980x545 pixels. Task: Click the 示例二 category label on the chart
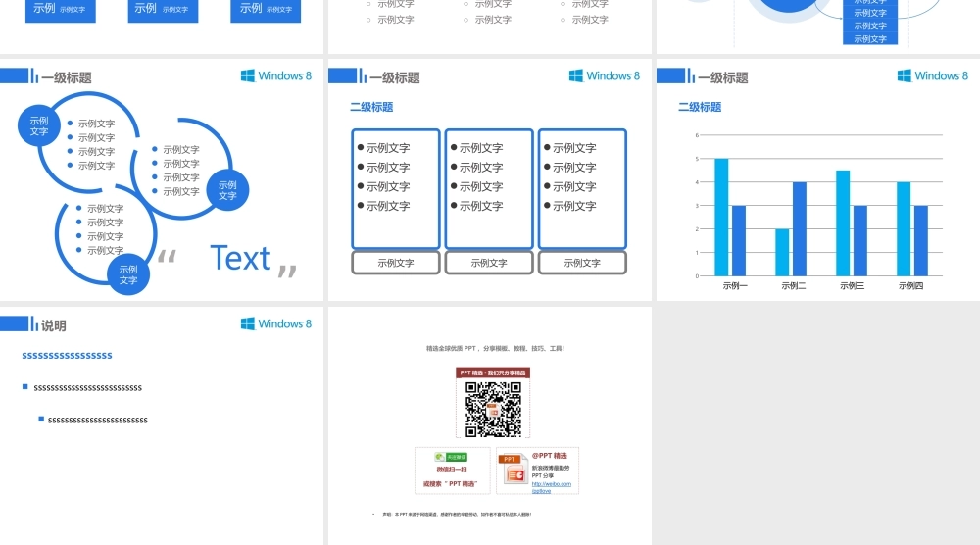(793, 285)
